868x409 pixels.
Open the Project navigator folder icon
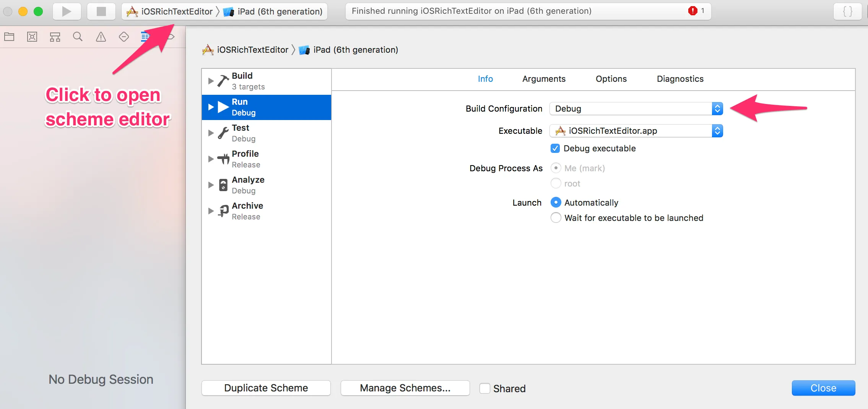(x=9, y=37)
